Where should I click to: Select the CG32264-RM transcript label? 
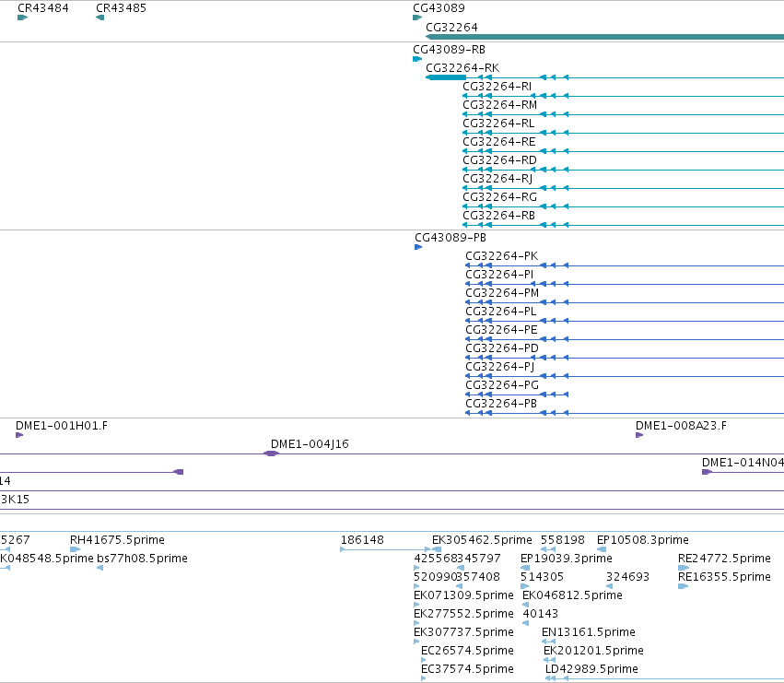pyautogui.click(x=499, y=105)
